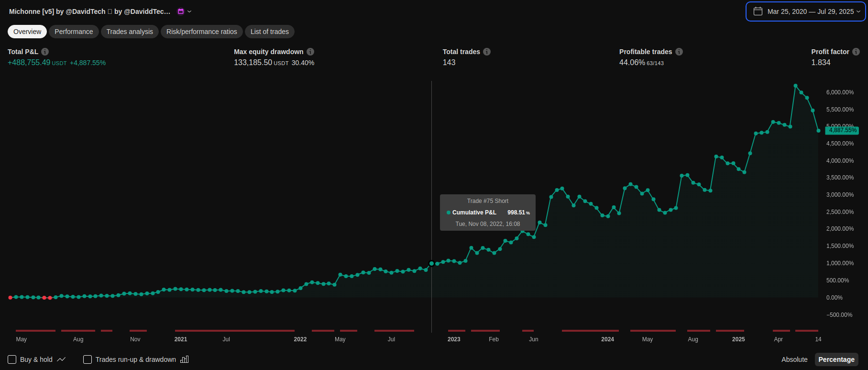Viewport: 868px width, 370px height.
Task: Click the calendar icon in date range picker
Action: point(758,11)
